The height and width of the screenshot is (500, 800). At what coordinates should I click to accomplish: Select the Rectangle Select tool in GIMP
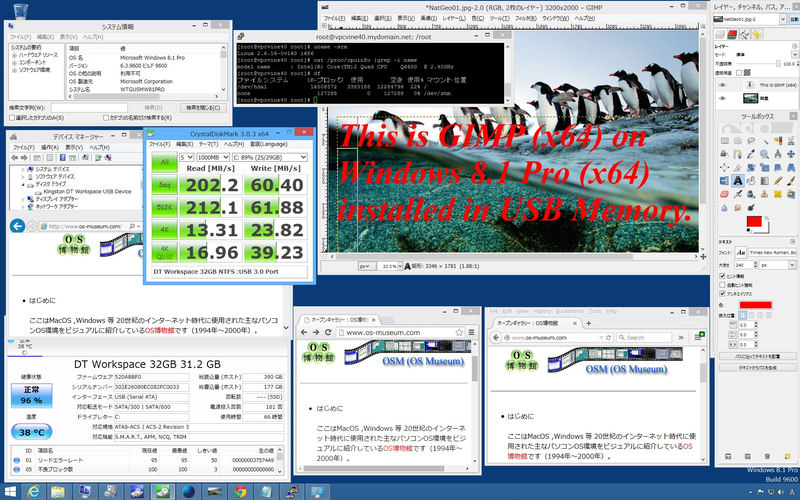(x=724, y=141)
